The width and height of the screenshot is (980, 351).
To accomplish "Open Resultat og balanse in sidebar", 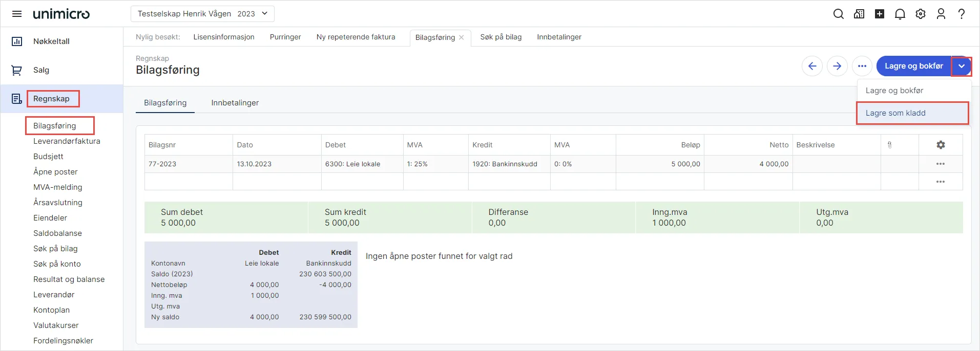I will point(69,279).
